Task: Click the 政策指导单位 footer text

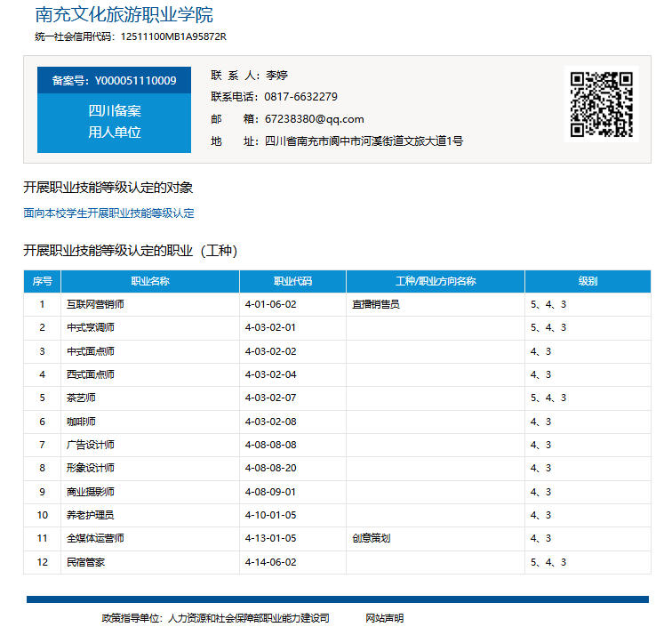Action: [x=216, y=618]
